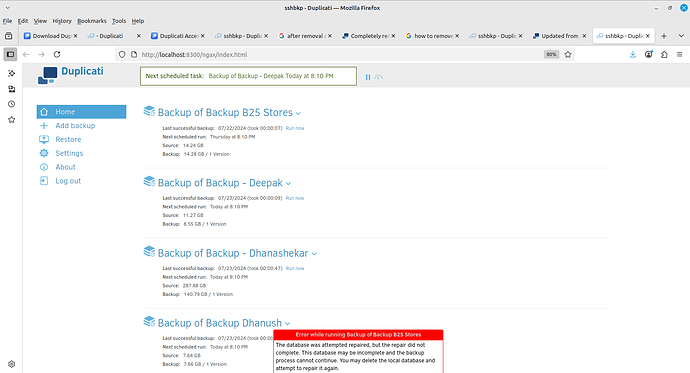The height and width of the screenshot is (373, 690).
Task: Click the 80% zoom level indicator
Action: tap(551, 55)
